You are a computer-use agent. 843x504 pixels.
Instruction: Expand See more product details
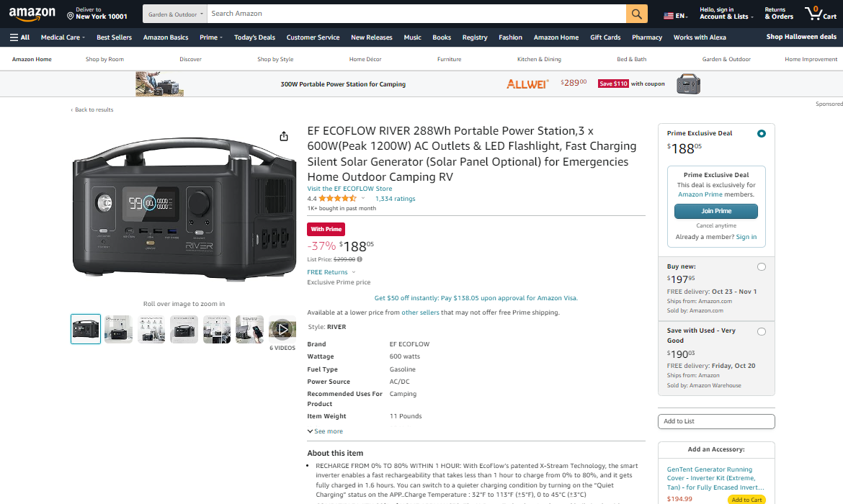(325, 431)
